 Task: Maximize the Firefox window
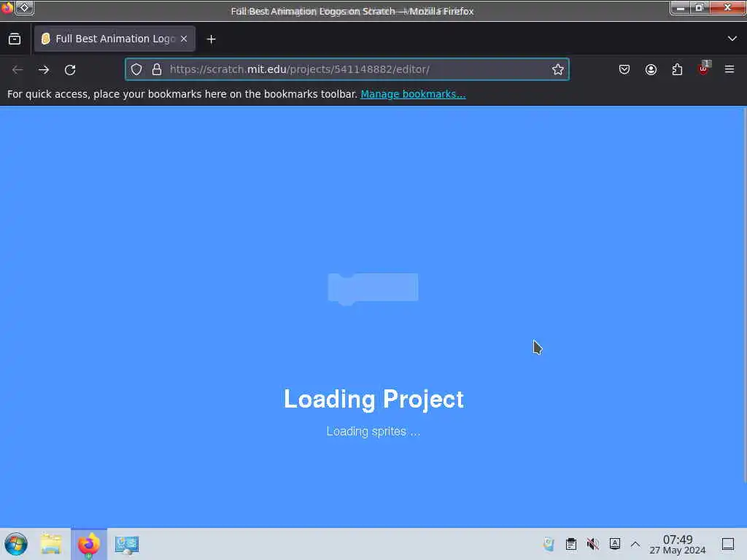click(699, 7)
